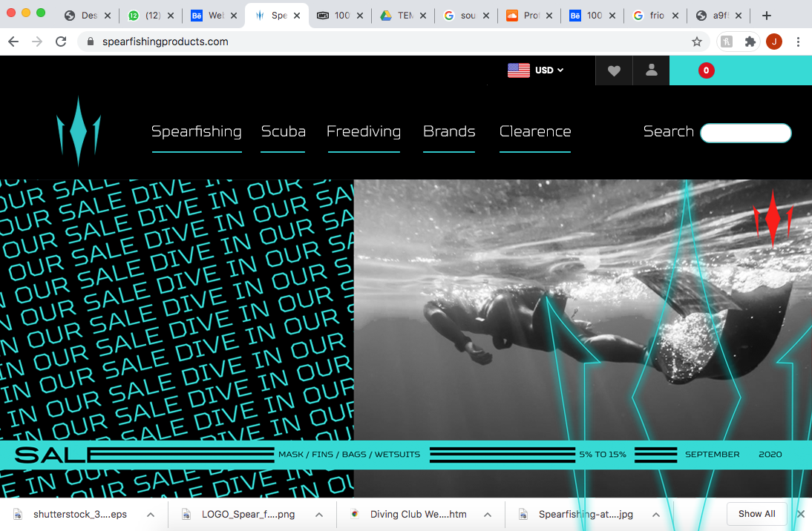Open the Chrome extensions puzzle icon

coord(750,42)
